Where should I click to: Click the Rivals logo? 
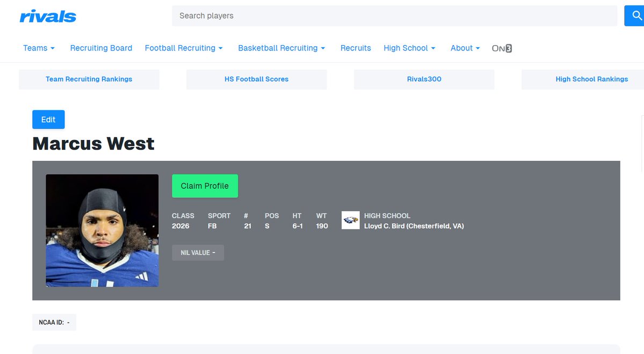point(48,16)
